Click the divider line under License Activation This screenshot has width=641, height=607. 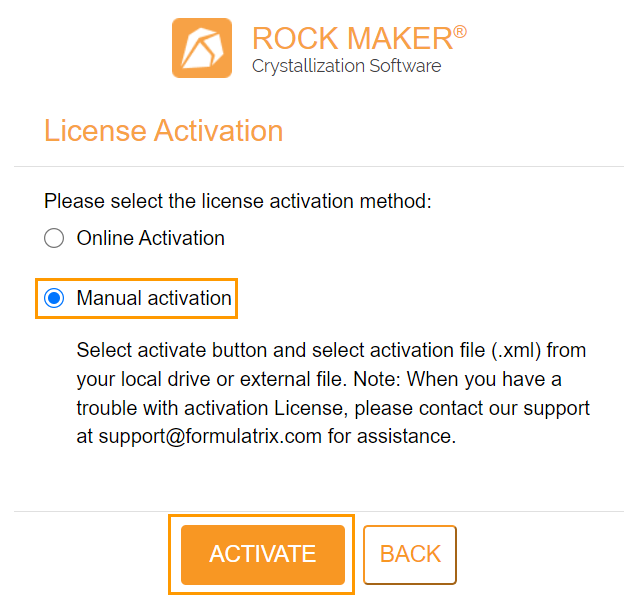click(319, 166)
